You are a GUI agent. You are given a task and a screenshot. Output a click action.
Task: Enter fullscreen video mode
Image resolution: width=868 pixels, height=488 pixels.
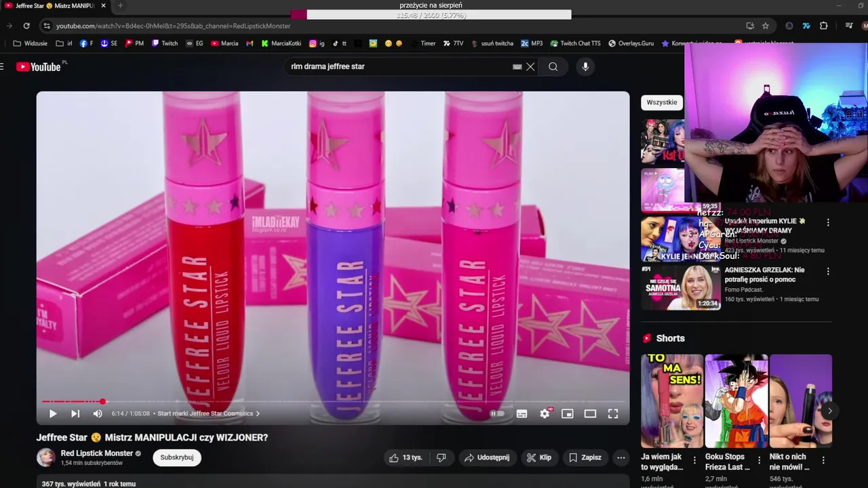(x=613, y=413)
